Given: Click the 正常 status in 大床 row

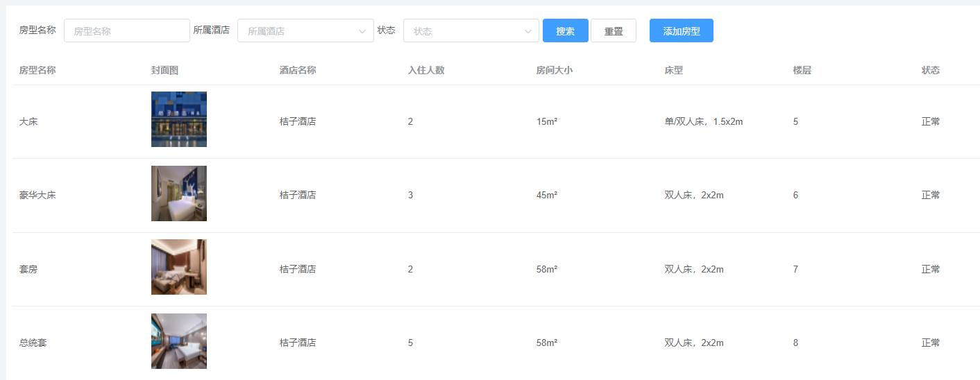Looking at the screenshot, I should point(931,121).
